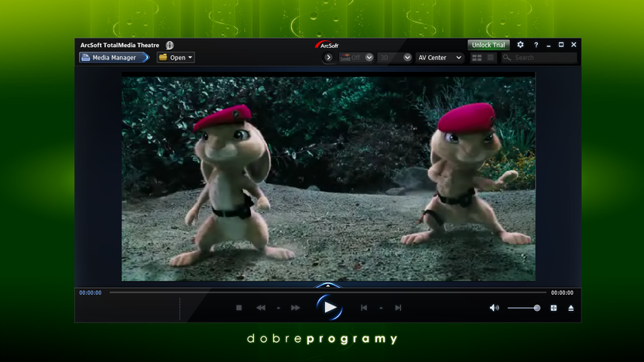This screenshot has width=644, height=362.
Task: Show program info next to ArcSoft TotalMedia Theatre
Action: [x=170, y=45]
